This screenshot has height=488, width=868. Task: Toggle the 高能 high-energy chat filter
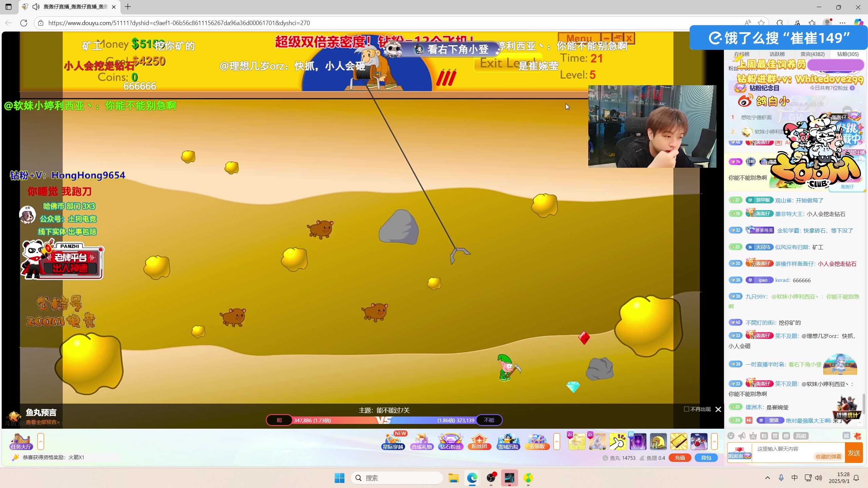tap(801, 436)
